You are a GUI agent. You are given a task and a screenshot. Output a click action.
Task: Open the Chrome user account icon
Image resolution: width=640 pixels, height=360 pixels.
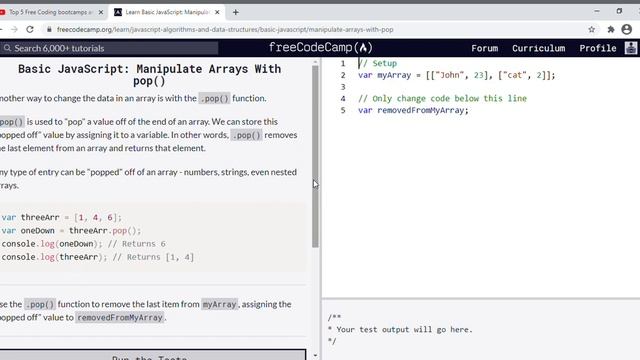pyautogui.click(x=627, y=29)
